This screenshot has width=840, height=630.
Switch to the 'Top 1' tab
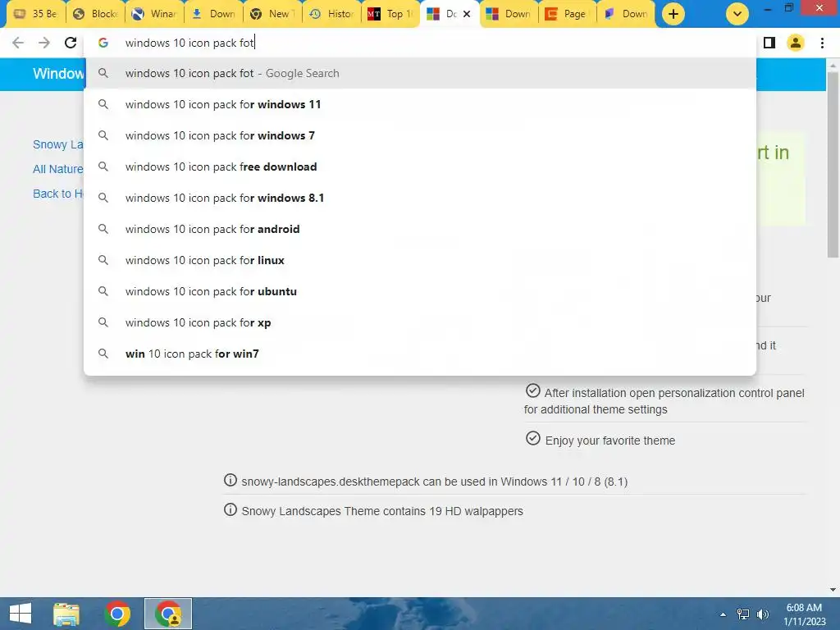click(x=391, y=14)
